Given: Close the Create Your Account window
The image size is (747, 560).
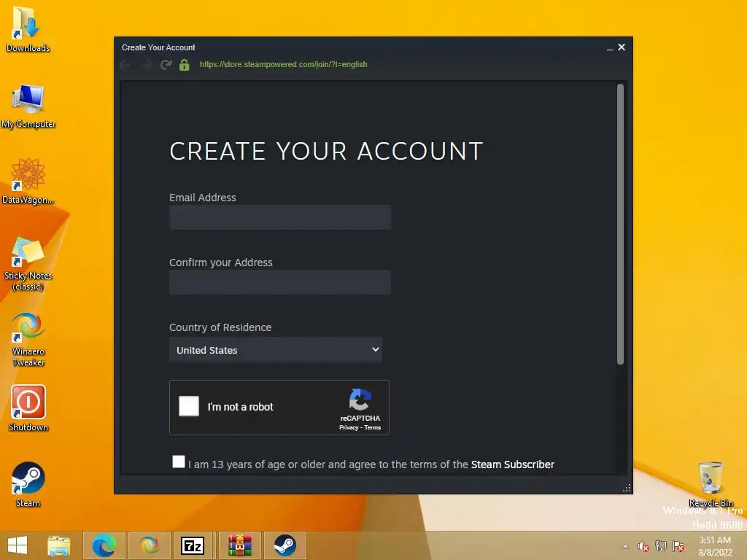Looking at the screenshot, I should click(622, 47).
